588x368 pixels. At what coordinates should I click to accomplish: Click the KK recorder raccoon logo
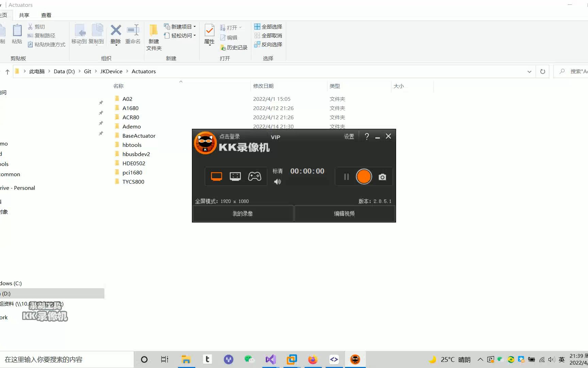click(206, 143)
